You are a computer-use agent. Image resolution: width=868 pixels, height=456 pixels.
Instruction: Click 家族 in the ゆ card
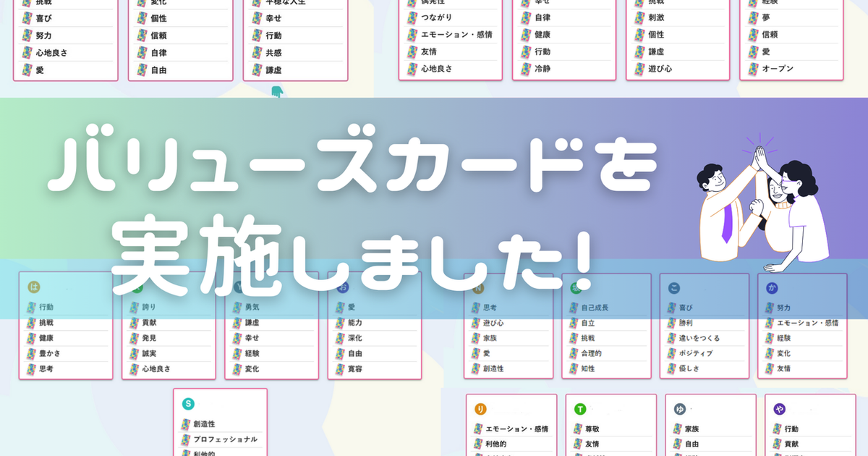point(692,429)
